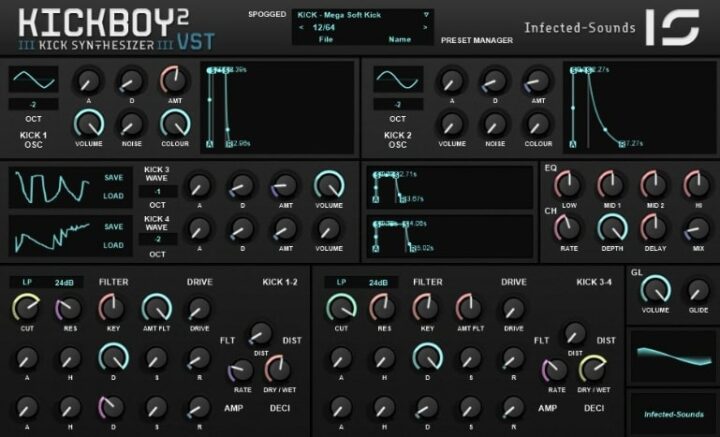Toggle the 24dB filter slope for Kick 3-4
Viewport: 720px width, 437px height.
point(378,283)
